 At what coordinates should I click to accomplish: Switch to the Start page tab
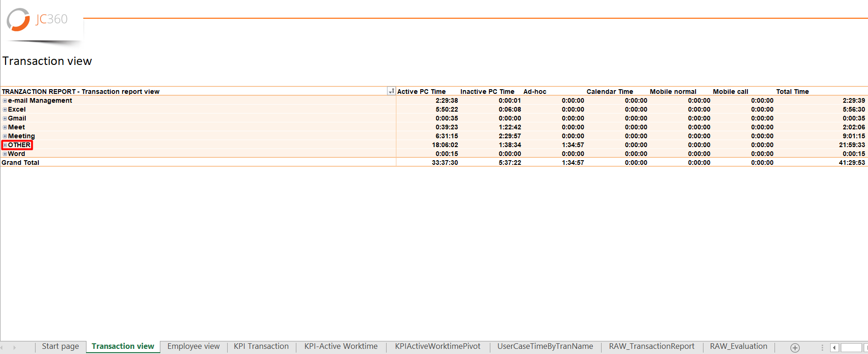coord(60,347)
